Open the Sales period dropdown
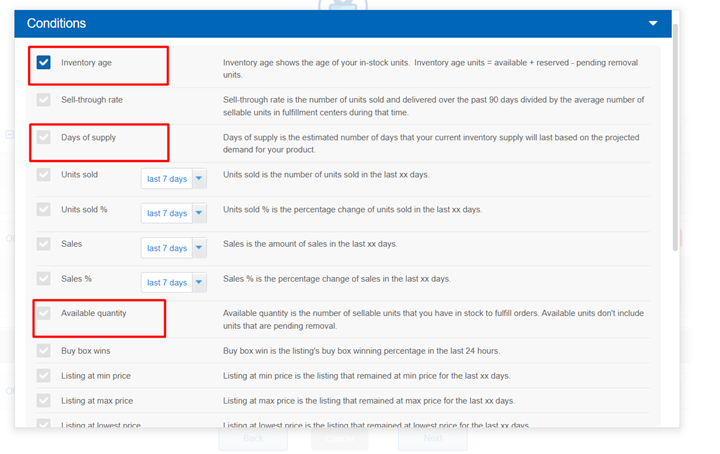720x454 pixels. click(174, 248)
